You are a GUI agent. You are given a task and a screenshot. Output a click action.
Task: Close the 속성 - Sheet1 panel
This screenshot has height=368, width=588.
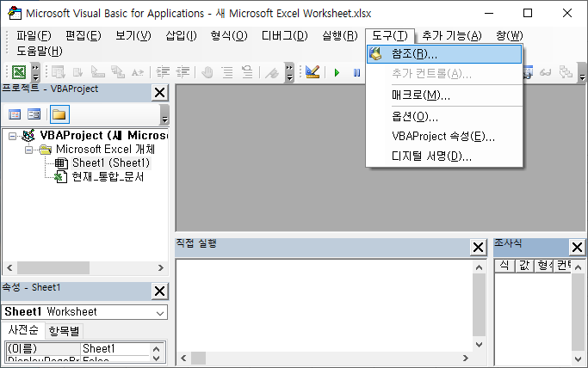coord(160,291)
